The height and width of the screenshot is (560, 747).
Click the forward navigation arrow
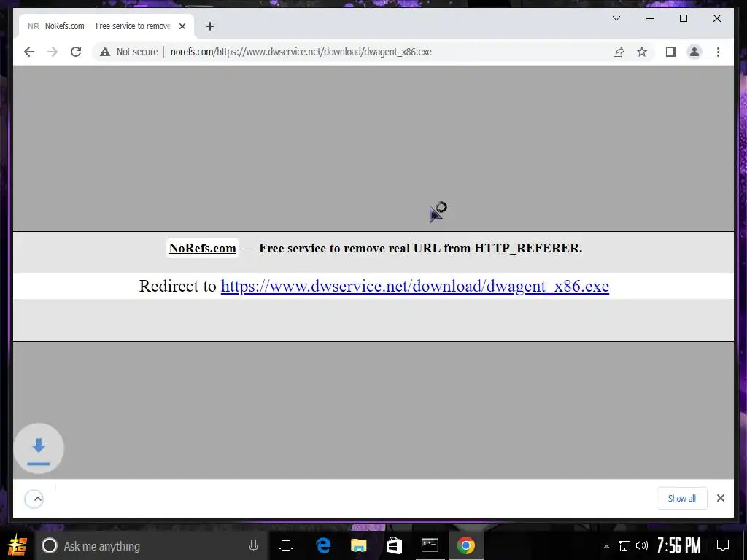(x=53, y=52)
